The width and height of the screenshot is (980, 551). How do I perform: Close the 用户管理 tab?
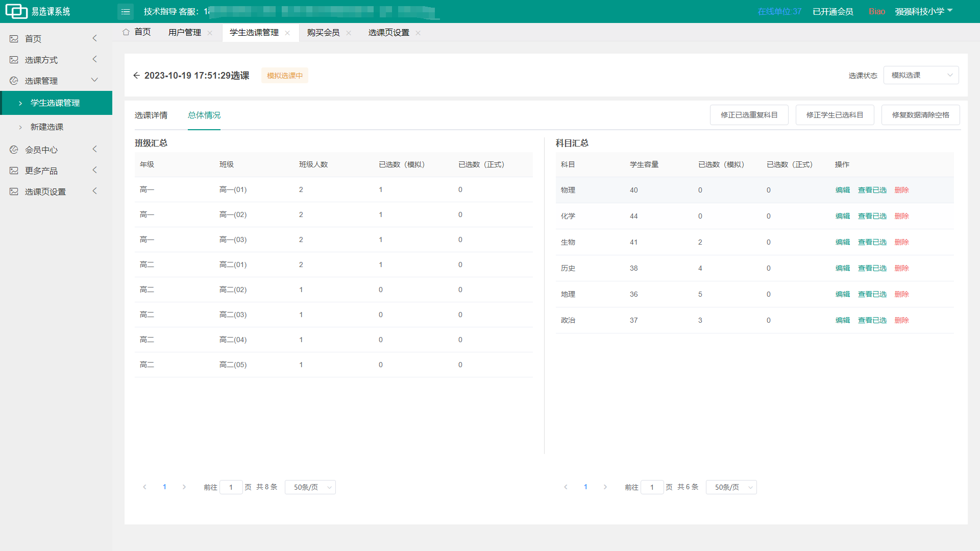(x=210, y=33)
